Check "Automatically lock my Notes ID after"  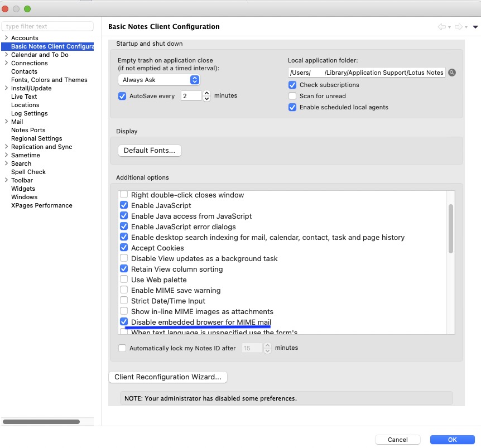tap(122, 348)
